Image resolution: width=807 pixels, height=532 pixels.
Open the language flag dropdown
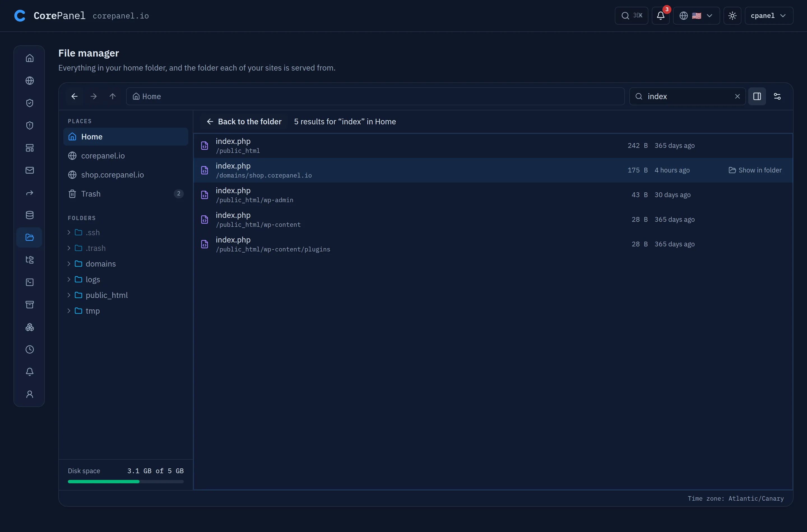pyautogui.click(x=696, y=16)
